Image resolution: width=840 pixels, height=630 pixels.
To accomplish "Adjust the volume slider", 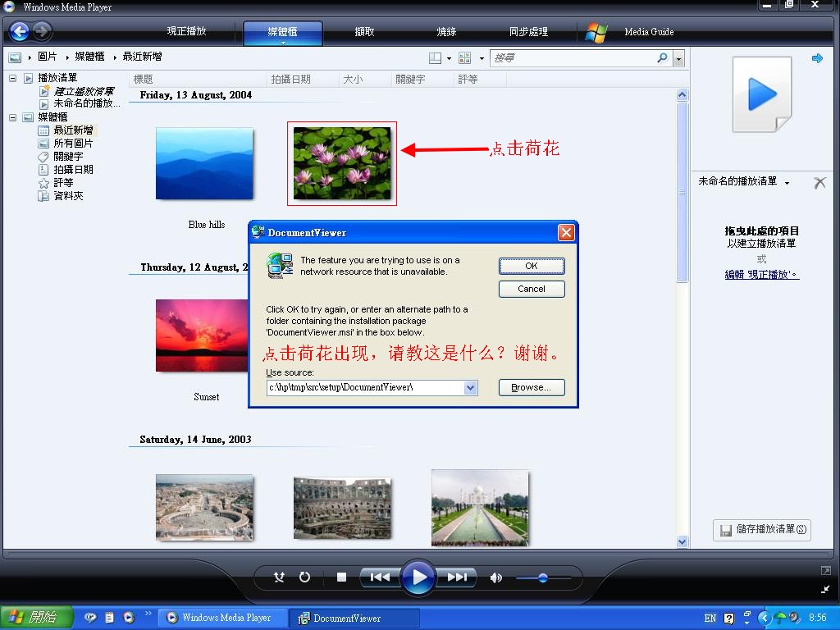I will [x=542, y=578].
